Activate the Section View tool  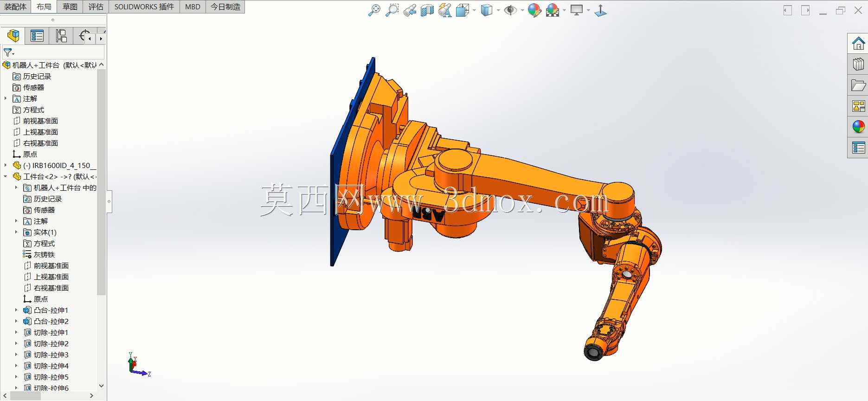427,10
